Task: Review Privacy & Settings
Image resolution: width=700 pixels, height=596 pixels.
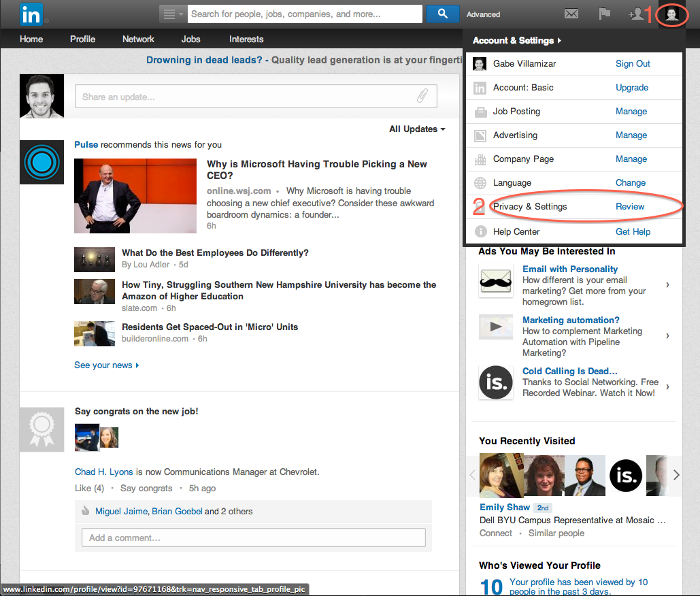Action: (630, 206)
